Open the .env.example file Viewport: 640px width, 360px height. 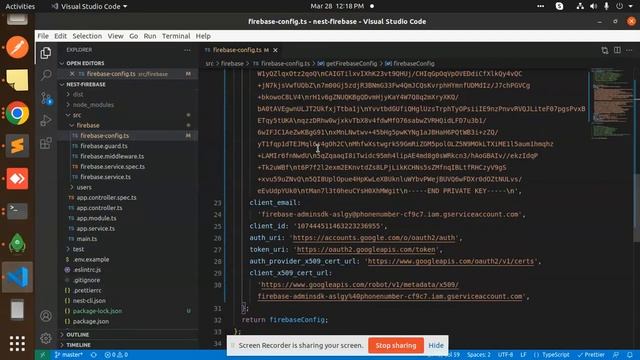(91, 260)
